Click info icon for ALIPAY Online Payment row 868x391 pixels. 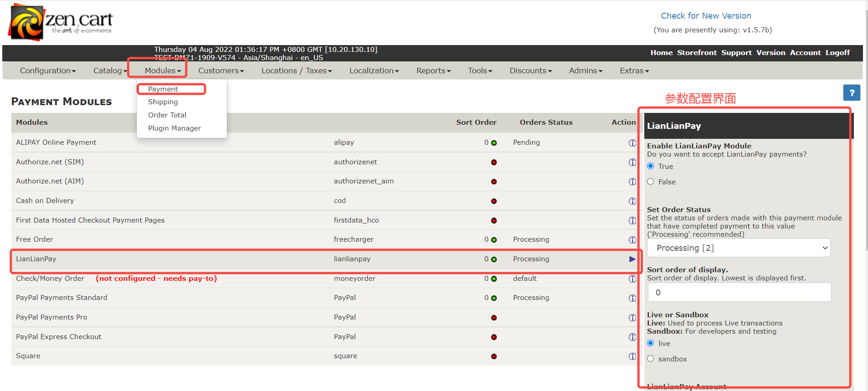point(632,143)
